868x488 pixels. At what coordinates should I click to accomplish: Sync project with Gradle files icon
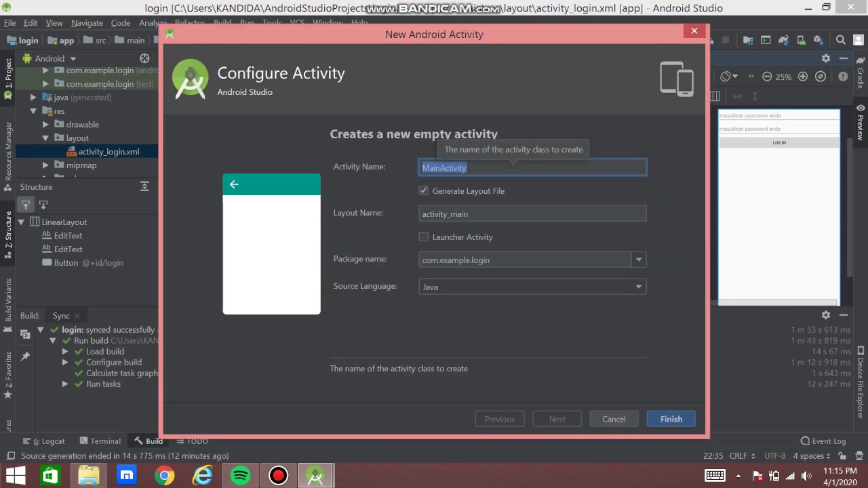click(x=784, y=40)
